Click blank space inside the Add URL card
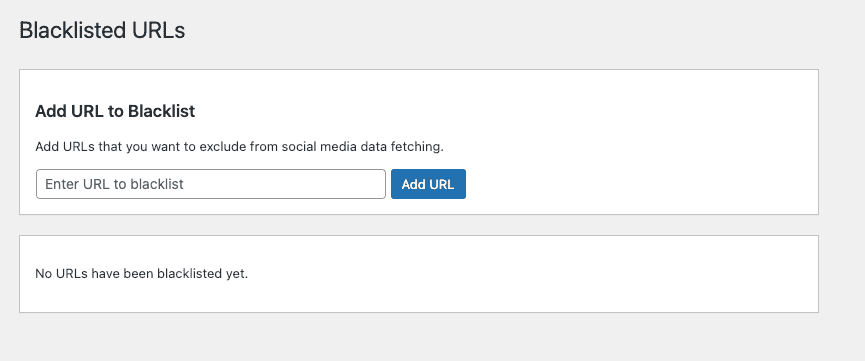This screenshot has width=865, height=361. coord(634,144)
